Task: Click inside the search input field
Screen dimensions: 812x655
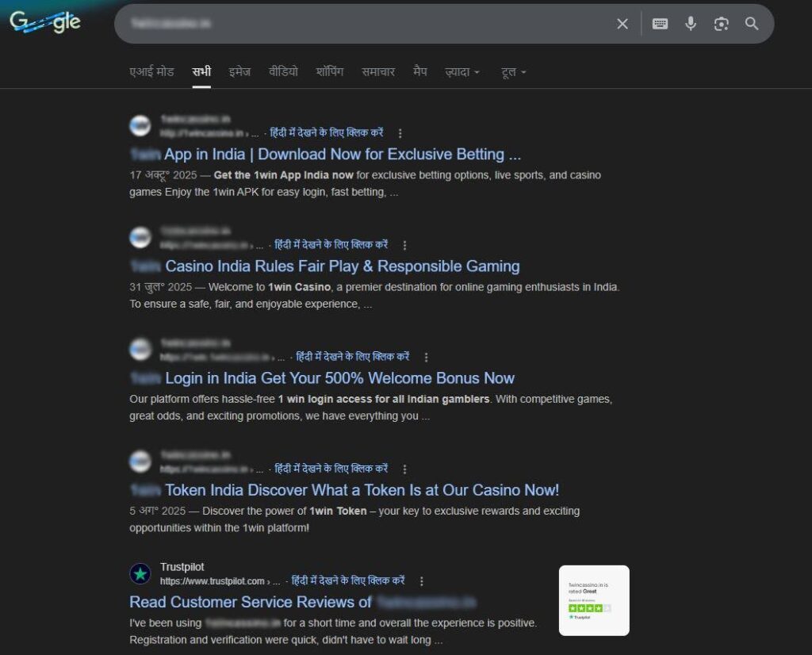Action: [357, 24]
